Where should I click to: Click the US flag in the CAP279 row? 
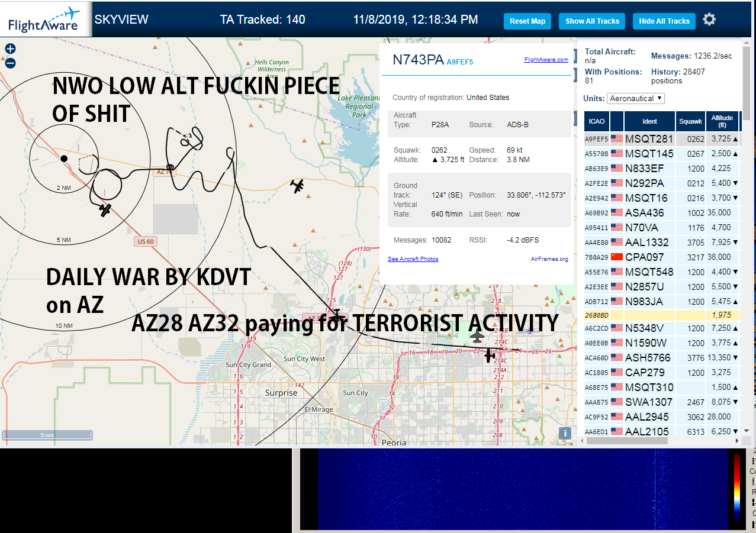click(x=617, y=373)
